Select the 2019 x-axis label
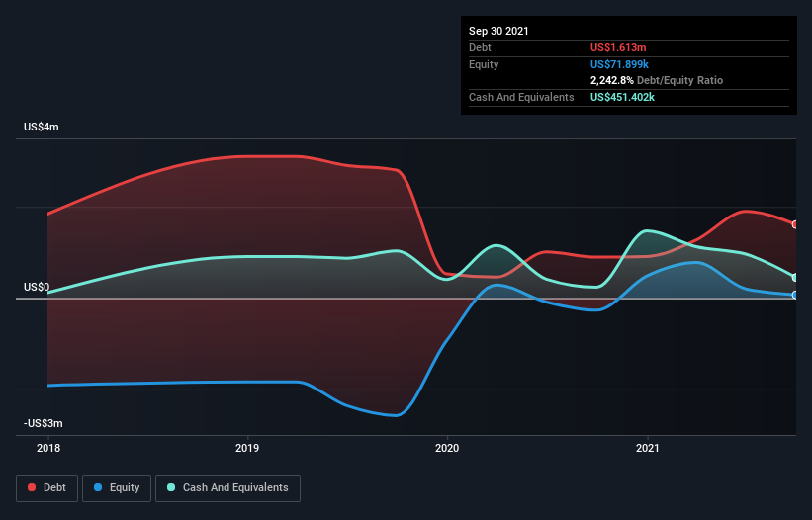Viewport: 812px width, 520px height. pyautogui.click(x=247, y=448)
